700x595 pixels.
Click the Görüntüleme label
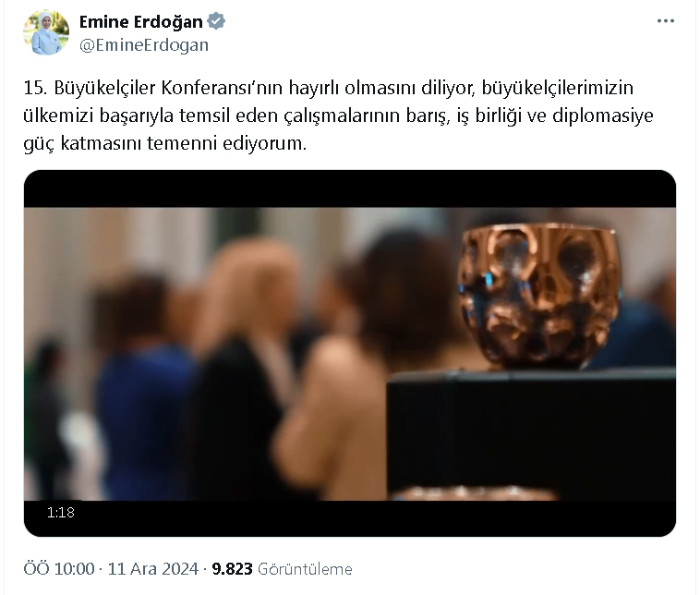[x=305, y=569]
